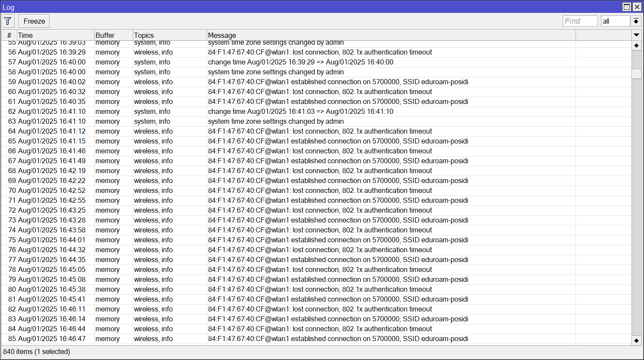The image size is (644, 360).
Task: Select the timestamp Aug/01/2025 16:40:02
Action: pos(52,82)
